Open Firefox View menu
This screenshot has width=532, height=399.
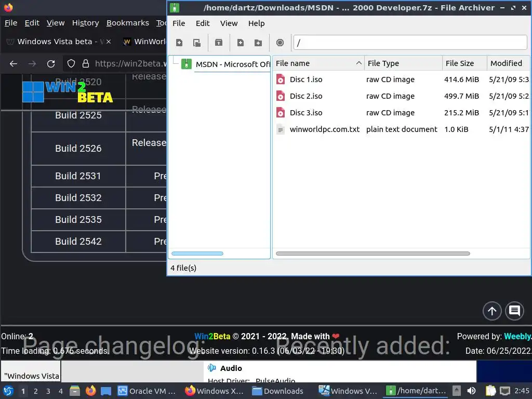point(55,23)
